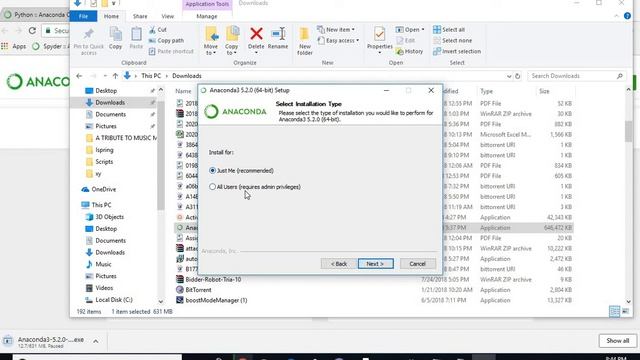
Task: Select the Bidder-Robot-Tria-10 file
Action: 213,280
